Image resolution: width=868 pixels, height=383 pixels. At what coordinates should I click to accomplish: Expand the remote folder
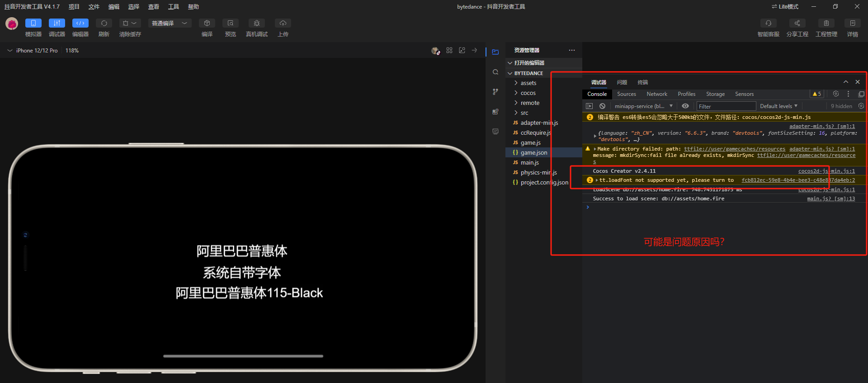(x=544, y=103)
